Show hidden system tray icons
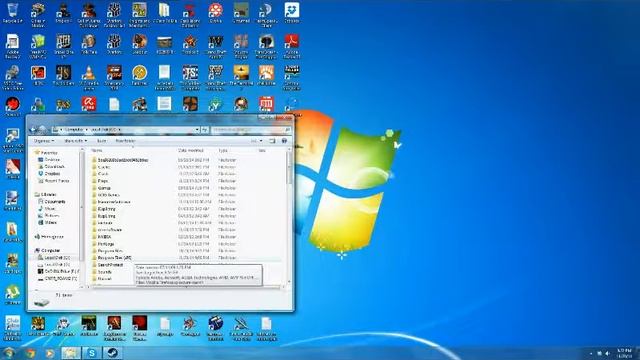This screenshot has width=640, height=360. tap(591, 353)
